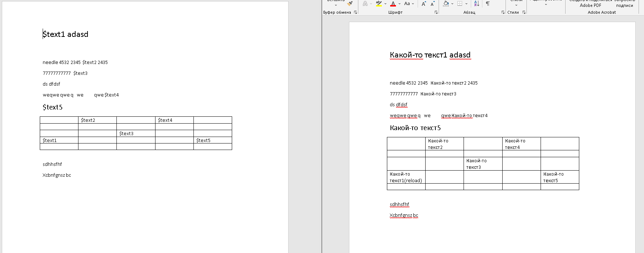Click the line "77777777777 Какой-то текст3"
Screen dimensions: 644x253
coord(423,94)
